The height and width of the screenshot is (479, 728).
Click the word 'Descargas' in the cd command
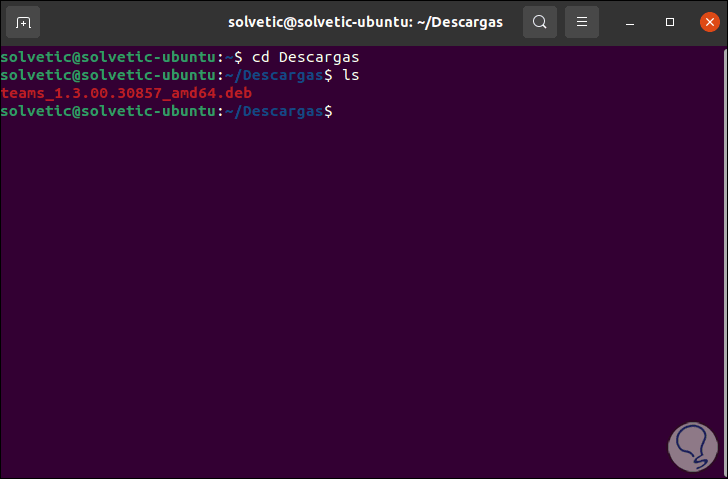coord(318,58)
